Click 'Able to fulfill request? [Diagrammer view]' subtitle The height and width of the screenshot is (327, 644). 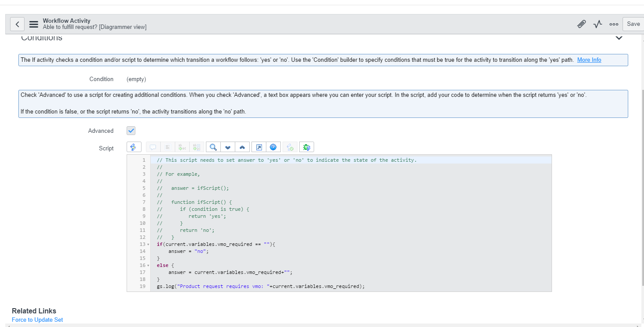(x=95, y=27)
